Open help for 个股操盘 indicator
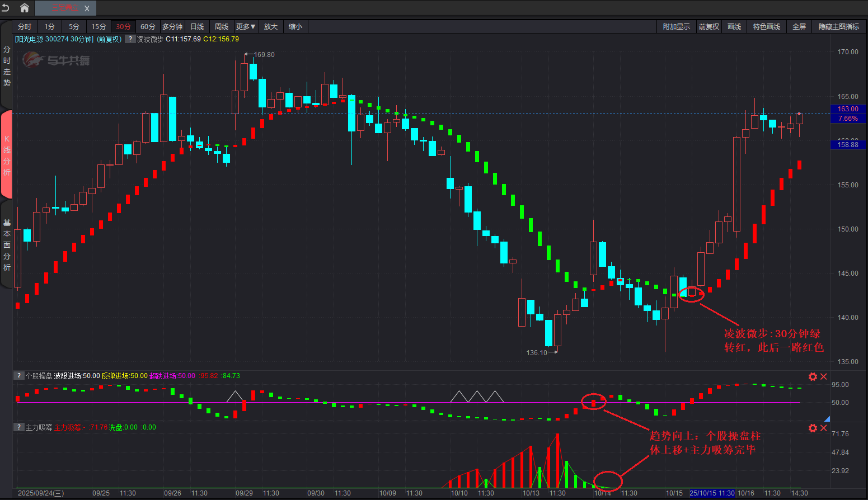 pyautogui.click(x=19, y=376)
